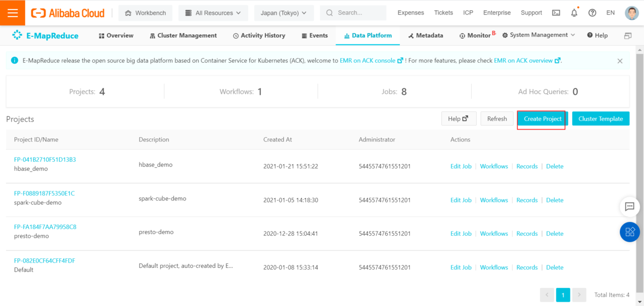Open EMR on ACK console link
This screenshot has width=644, height=306.
pos(371,61)
